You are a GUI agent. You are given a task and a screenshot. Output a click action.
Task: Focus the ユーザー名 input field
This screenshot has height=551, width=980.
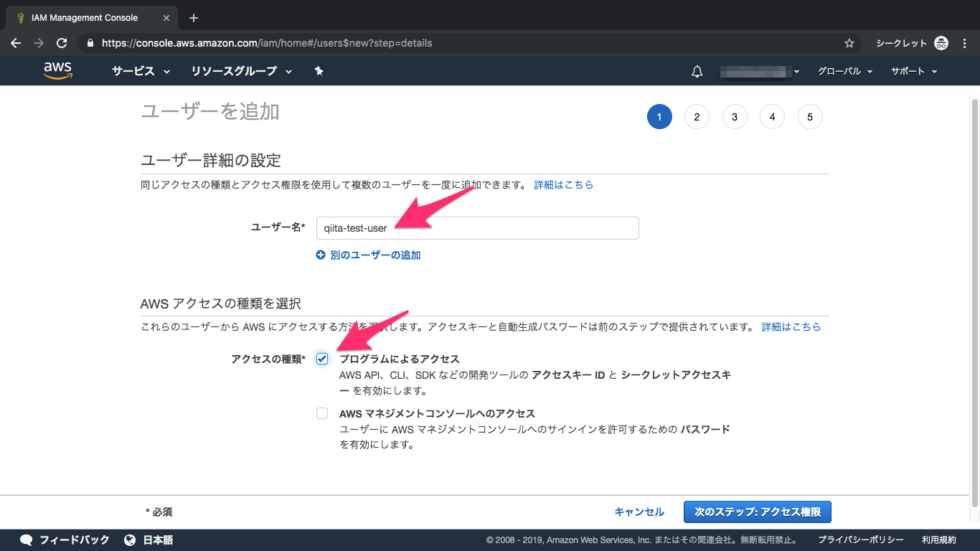478,228
